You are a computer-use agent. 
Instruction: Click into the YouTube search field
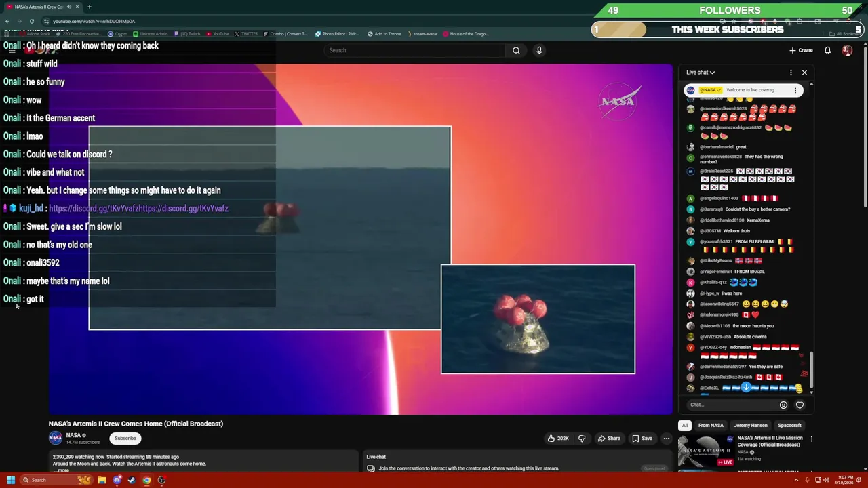click(415, 50)
